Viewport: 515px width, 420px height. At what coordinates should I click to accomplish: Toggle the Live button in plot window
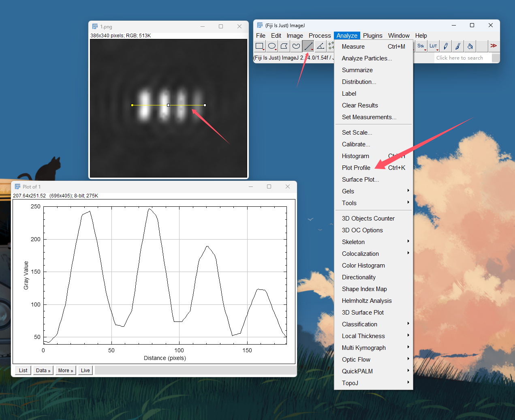click(x=85, y=371)
